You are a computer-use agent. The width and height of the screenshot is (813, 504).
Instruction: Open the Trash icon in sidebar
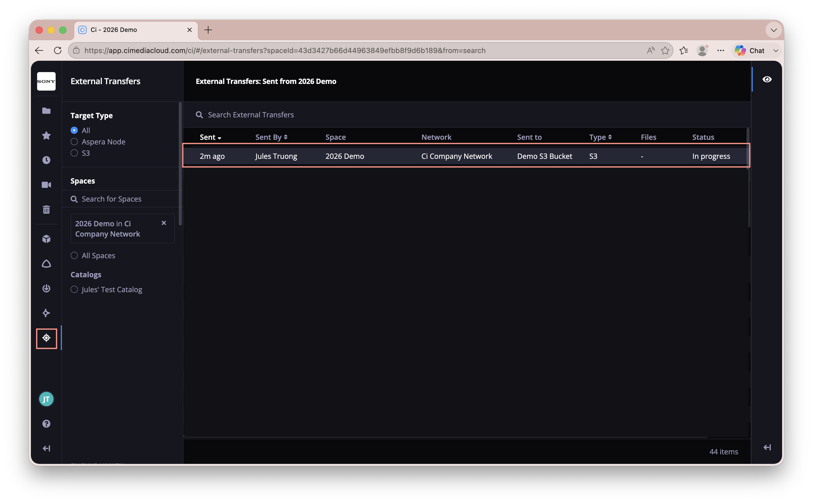pos(46,209)
